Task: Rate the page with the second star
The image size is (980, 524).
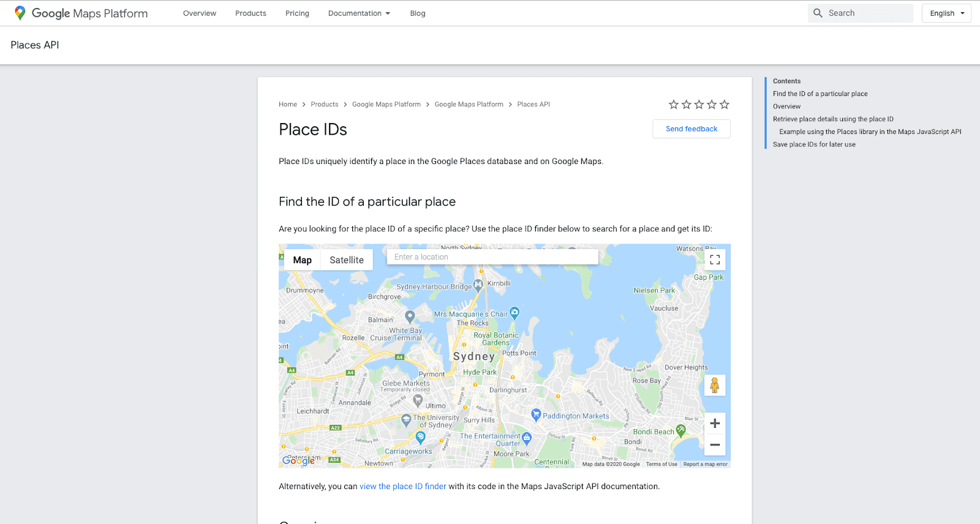Action: click(687, 105)
